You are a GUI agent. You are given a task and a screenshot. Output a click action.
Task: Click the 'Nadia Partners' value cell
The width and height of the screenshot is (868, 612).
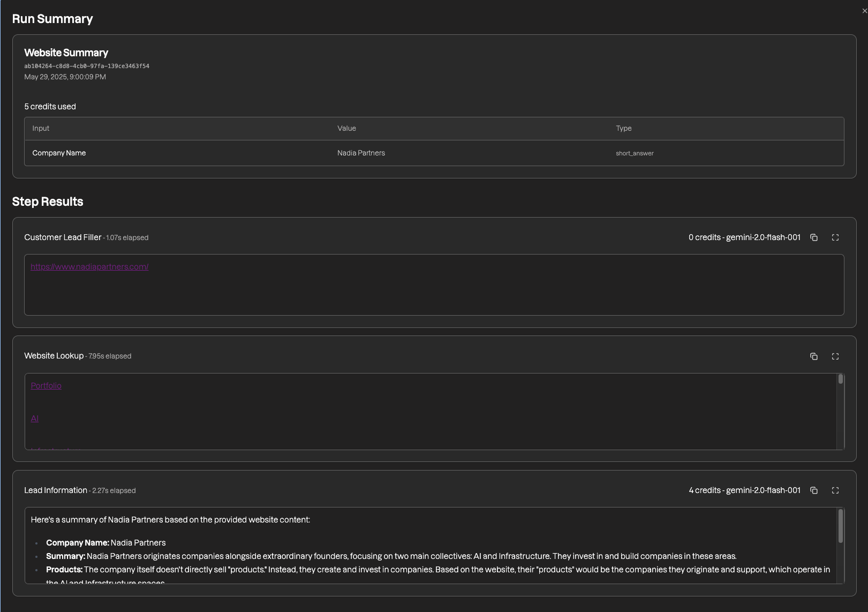(361, 153)
